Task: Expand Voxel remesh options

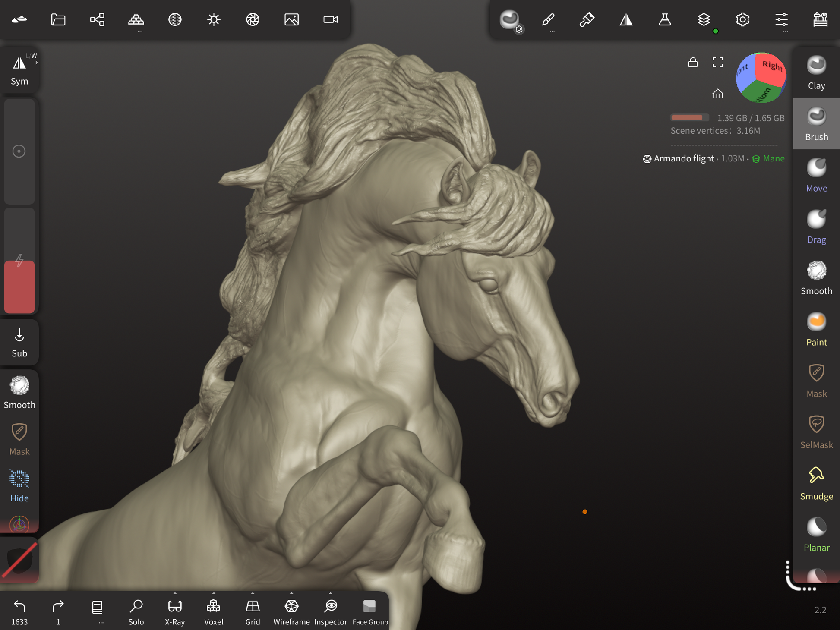Action: pyautogui.click(x=214, y=593)
